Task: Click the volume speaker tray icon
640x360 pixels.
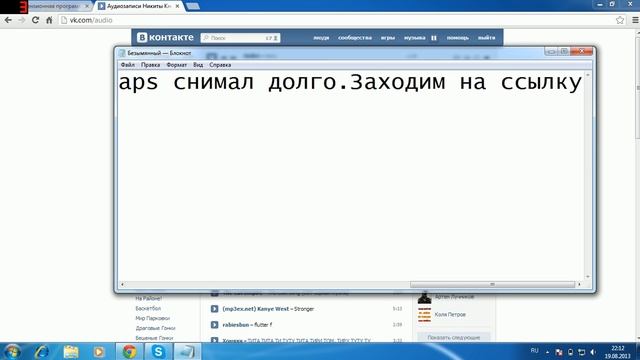Action: [x=593, y=352]
